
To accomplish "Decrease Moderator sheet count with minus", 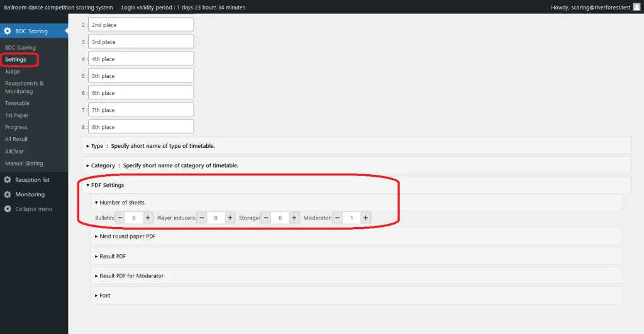I will point(338,218).
